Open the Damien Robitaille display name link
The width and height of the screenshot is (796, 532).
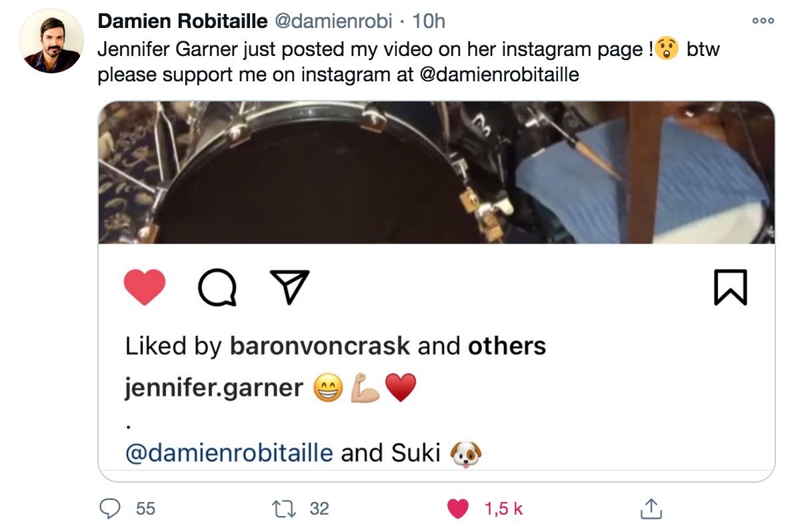tap(182, 21)
